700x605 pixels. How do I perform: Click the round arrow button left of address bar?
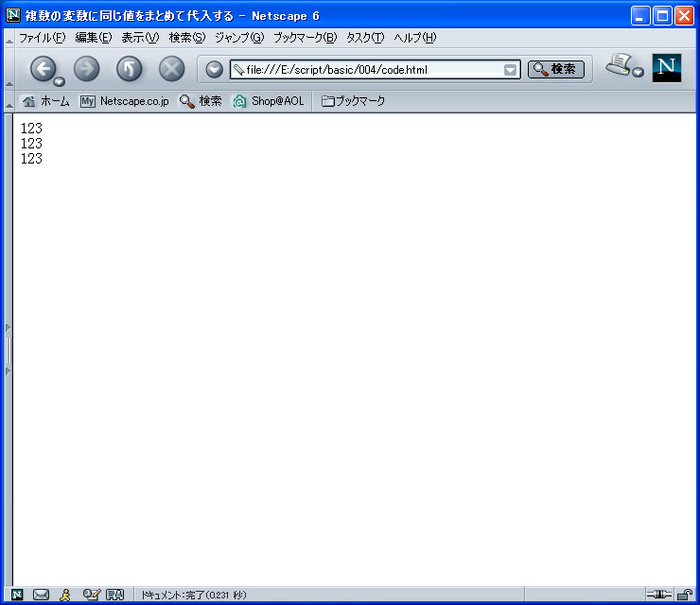215,70
